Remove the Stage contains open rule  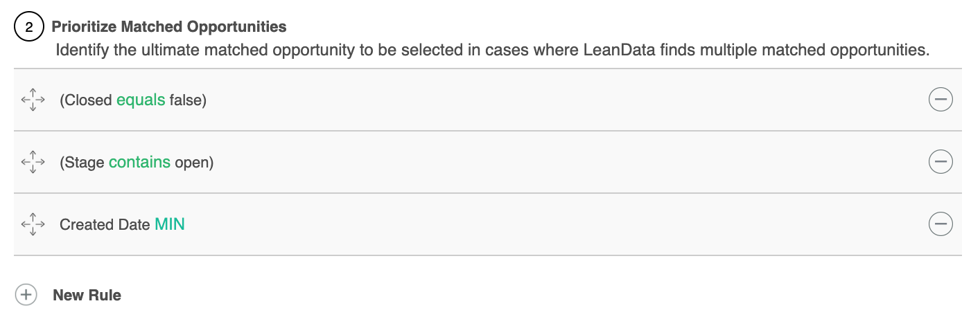940,163
